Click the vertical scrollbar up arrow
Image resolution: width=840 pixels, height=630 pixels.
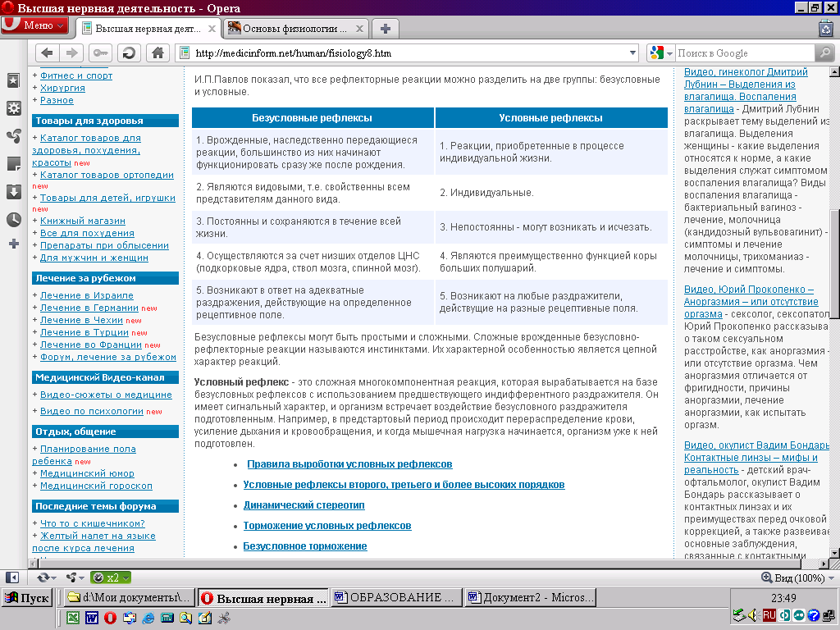tap(834, 71)
